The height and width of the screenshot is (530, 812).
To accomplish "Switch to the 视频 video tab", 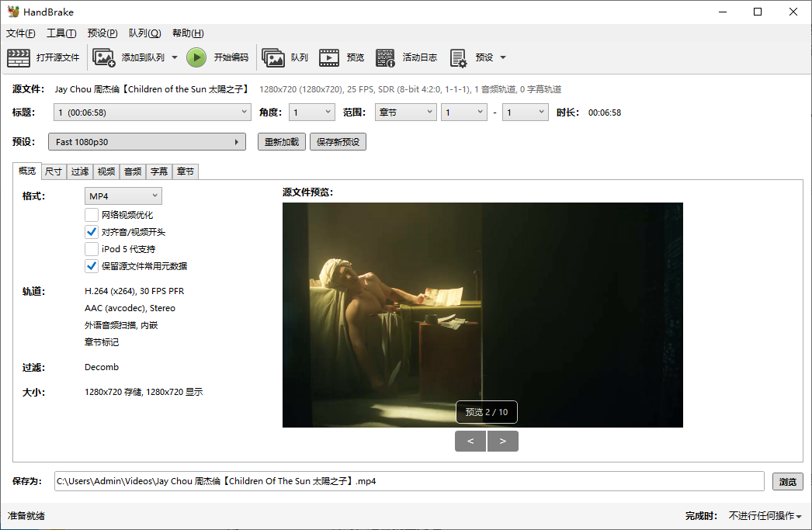I will [106, 171].
